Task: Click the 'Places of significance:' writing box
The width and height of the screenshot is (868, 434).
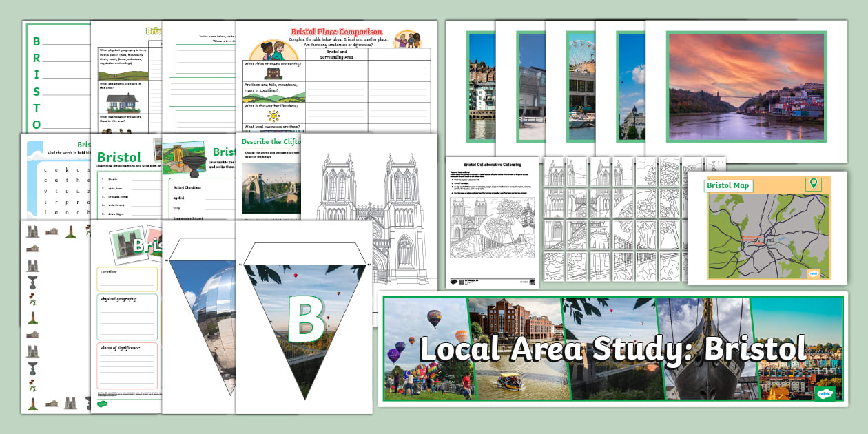Action: click(x=127, y=366)
